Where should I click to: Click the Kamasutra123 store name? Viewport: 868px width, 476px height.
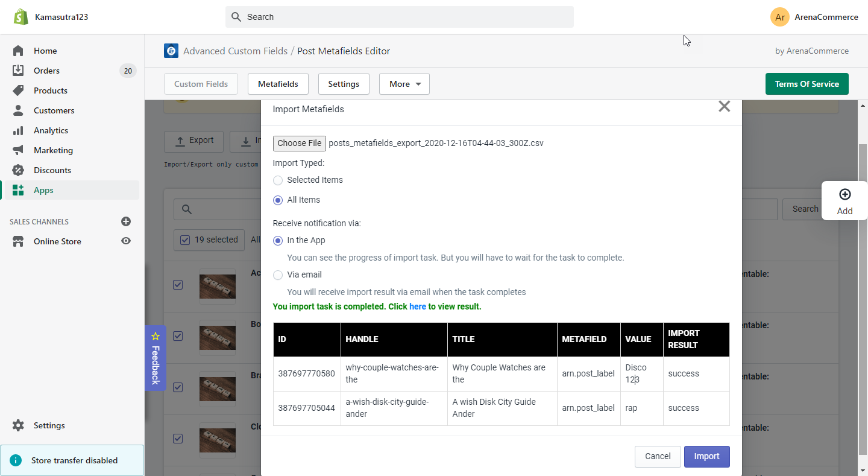pyautogui.click(x=61, y=17)
